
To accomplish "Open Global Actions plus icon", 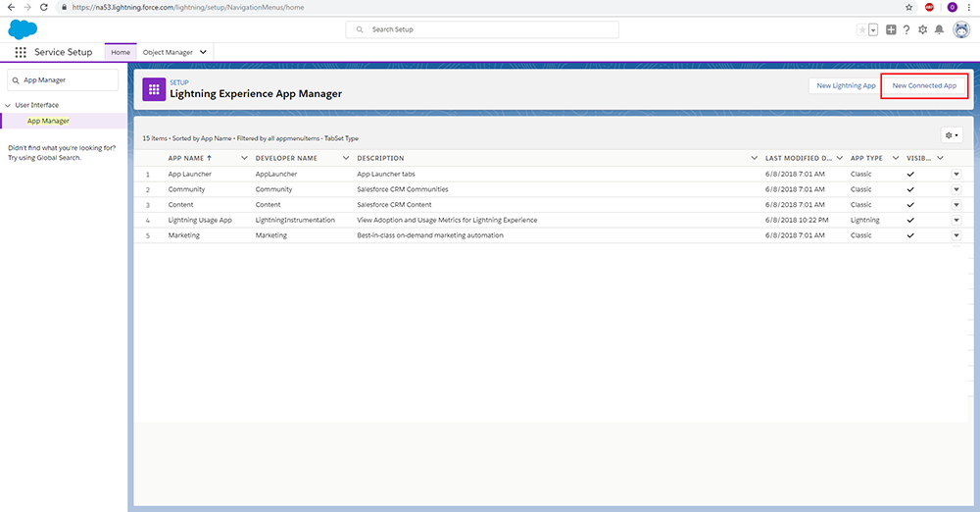I will click(891, 29).
